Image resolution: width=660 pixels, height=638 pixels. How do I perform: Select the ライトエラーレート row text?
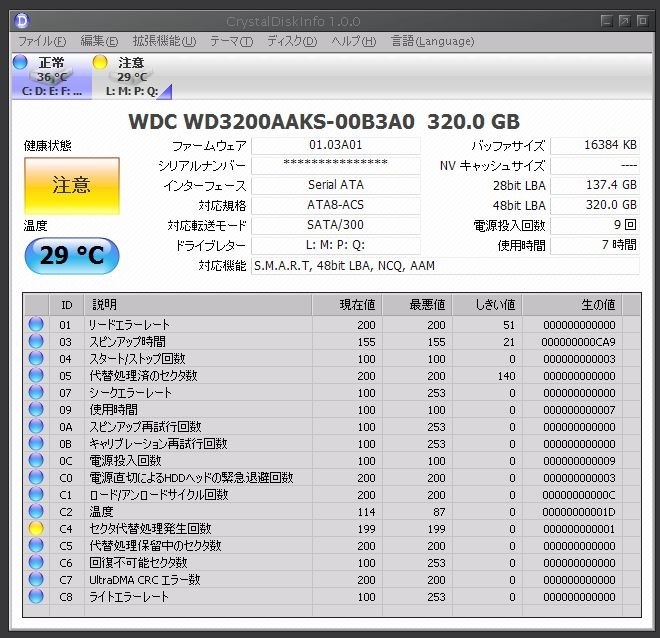click(x=129, y=597)
